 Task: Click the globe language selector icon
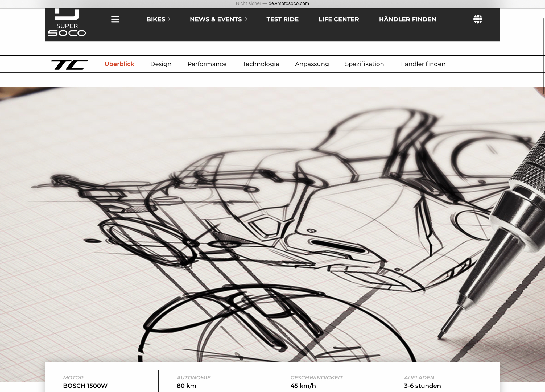pyautogui.click(x=478, y=19)
